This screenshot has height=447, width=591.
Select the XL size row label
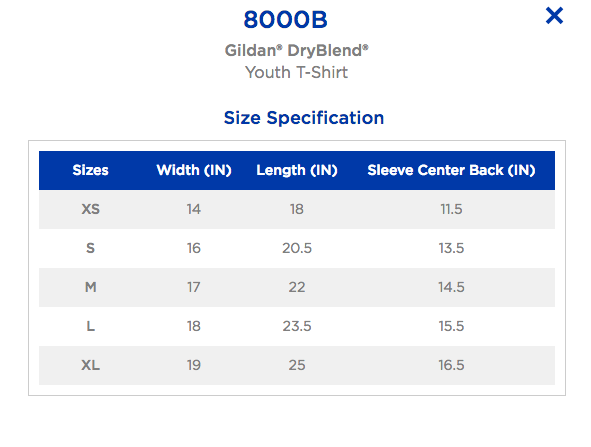pos(90,365)
